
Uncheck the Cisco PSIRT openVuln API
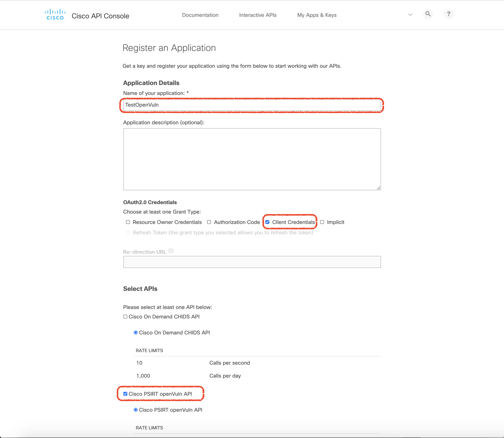125,394
